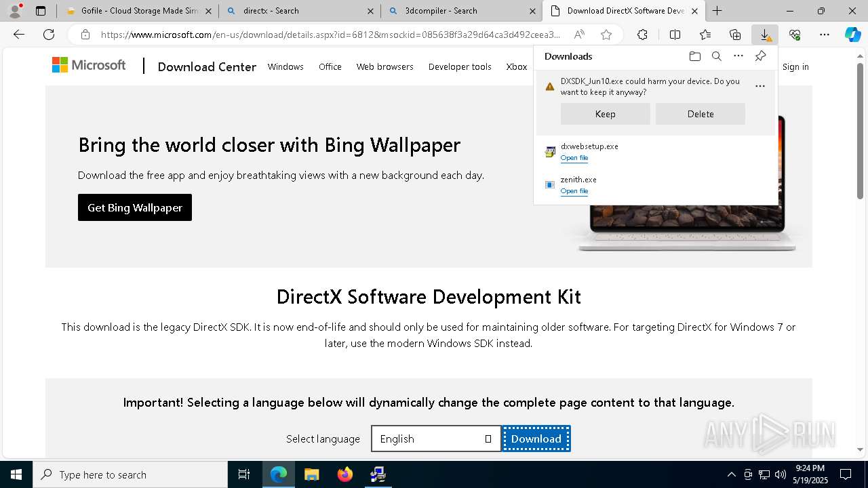This screenshot has width=868, height=488.
Task: Select the dxwebsetup.exe file name
Action: tap(589, 146)
